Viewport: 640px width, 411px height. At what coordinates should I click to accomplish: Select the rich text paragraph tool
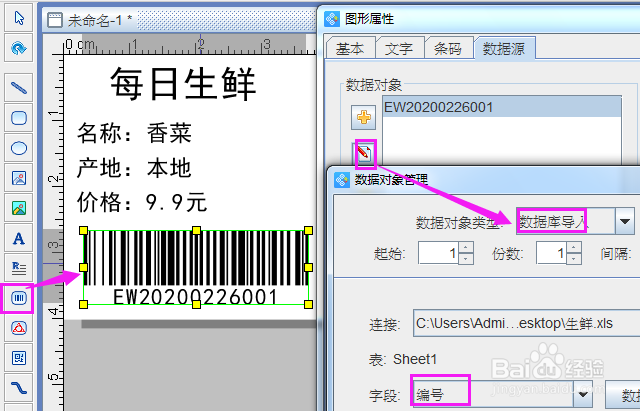pos(19,268)
